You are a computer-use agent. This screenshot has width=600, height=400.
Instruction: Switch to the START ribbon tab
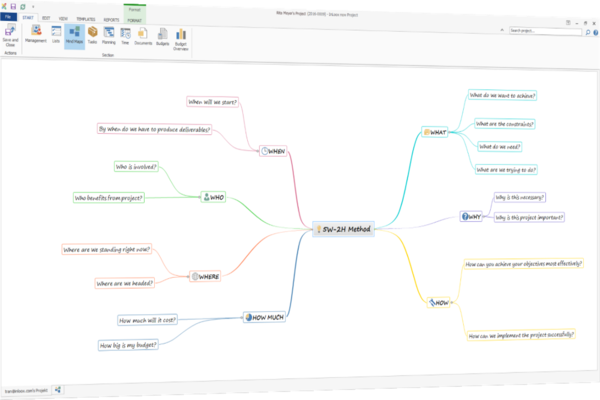(28, 18)
